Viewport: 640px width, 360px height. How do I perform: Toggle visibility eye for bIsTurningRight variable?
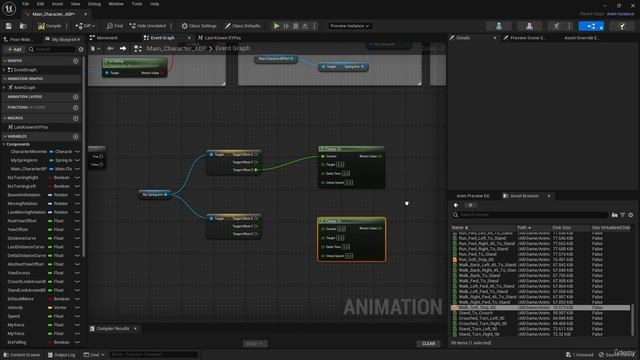click(77, 178)
